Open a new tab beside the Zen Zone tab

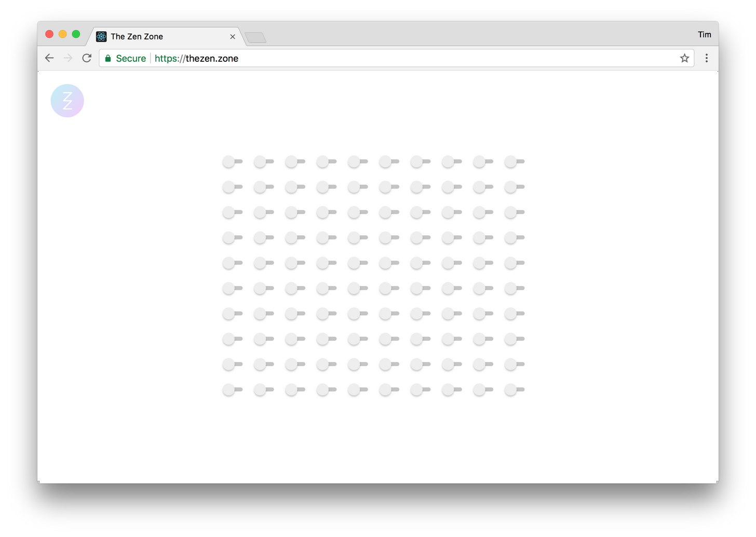[x=255, y=37]
